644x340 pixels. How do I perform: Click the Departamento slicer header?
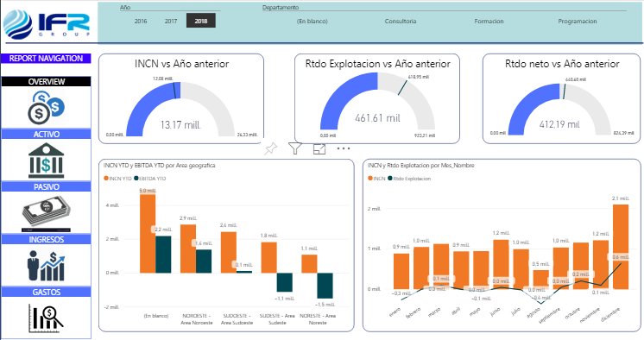click(x=281, y=8)
